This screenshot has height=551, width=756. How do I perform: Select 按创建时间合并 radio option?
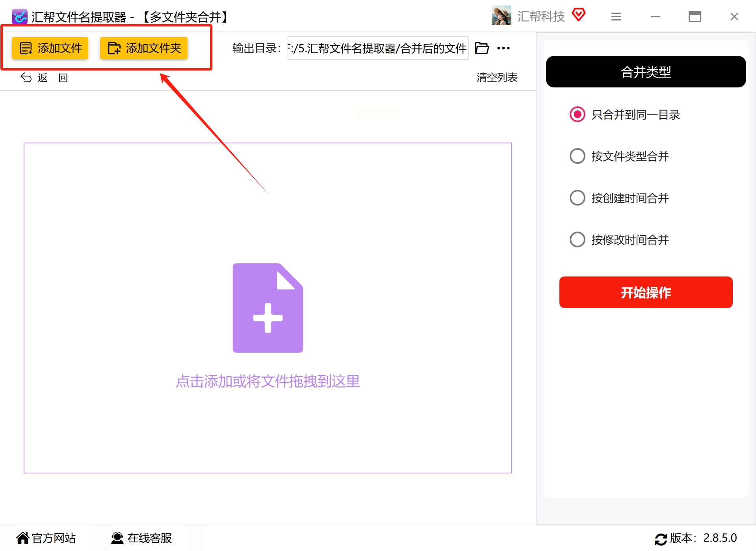[x=577, y=198]
